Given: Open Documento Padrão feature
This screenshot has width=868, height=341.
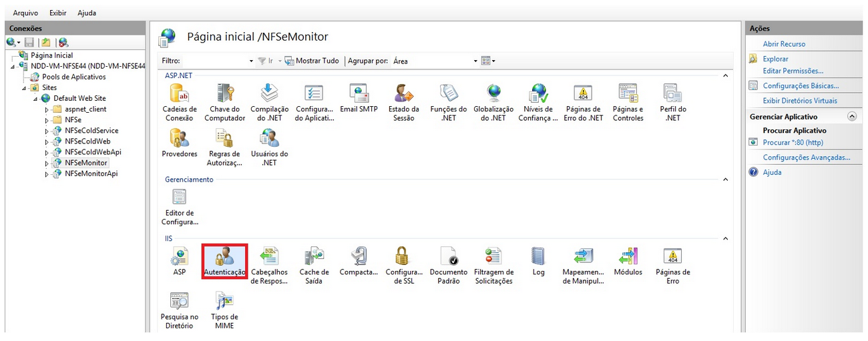Looking at the screenshot, I should (448, 266).
